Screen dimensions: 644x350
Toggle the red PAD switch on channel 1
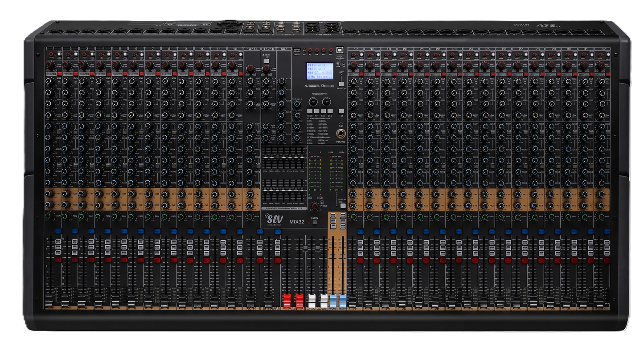click(59, 74)
